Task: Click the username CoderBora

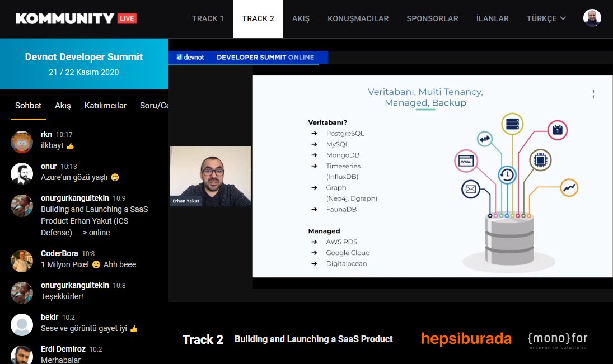Action: (59, 253)
